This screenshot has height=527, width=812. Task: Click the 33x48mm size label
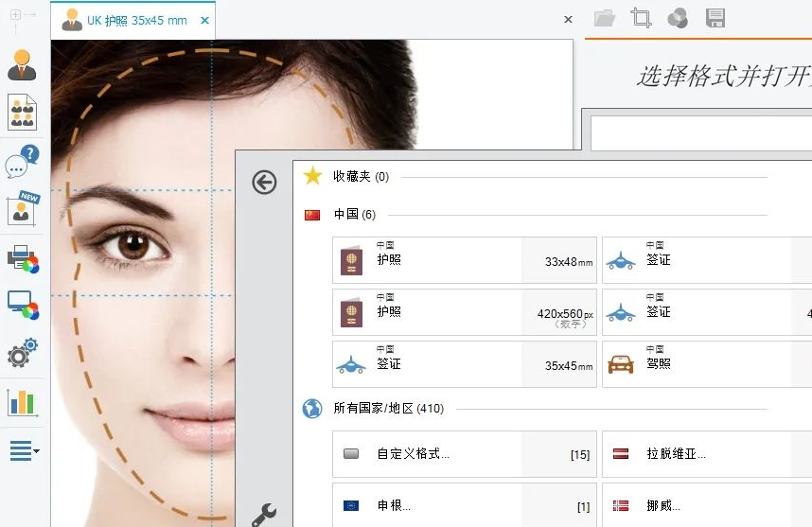pos(569,262)
